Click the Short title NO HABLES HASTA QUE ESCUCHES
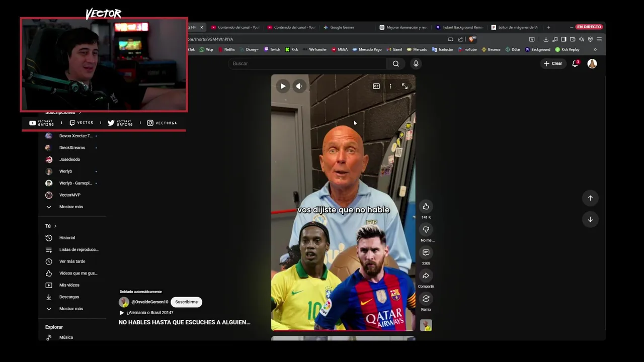Screen dimensions: 644x362 click(x=184, y=322)
